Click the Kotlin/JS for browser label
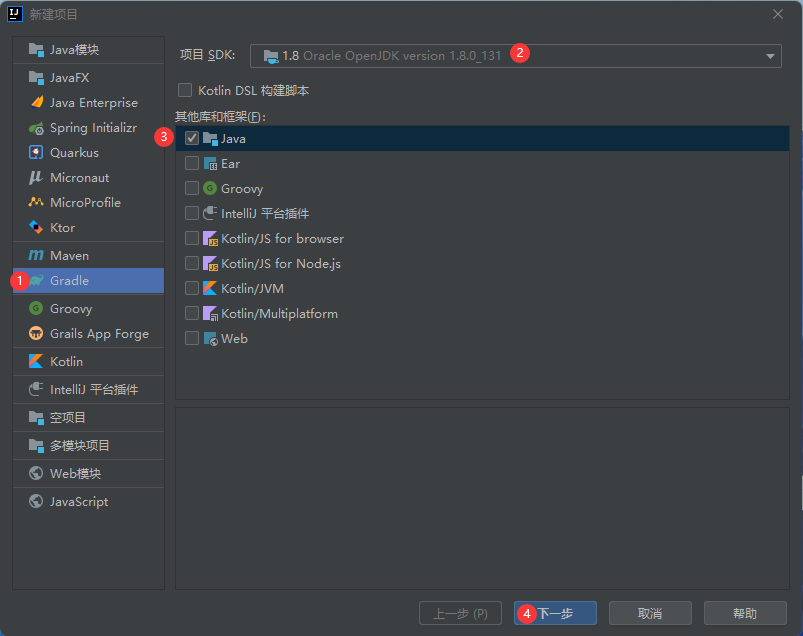 (282, 239)
